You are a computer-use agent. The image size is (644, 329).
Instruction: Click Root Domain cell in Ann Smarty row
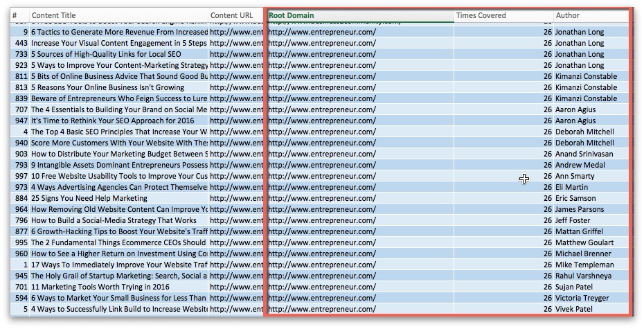[360, 176]
